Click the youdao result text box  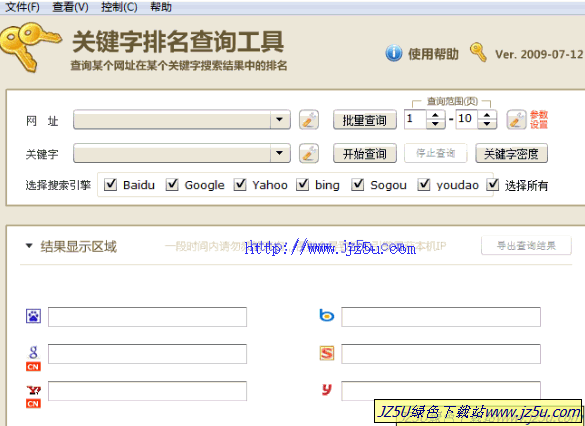coord(441,391)
